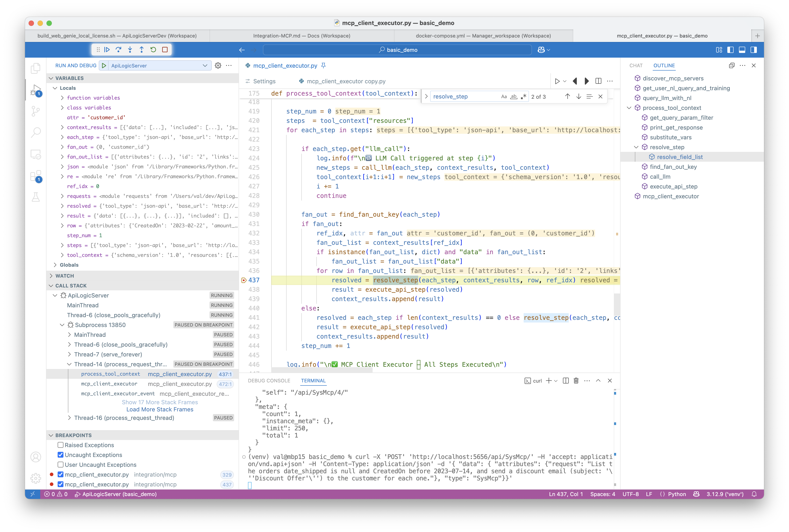Expand the WATCH section
The width and height of the screenshot is (789, 532).
tap(51, 276)
